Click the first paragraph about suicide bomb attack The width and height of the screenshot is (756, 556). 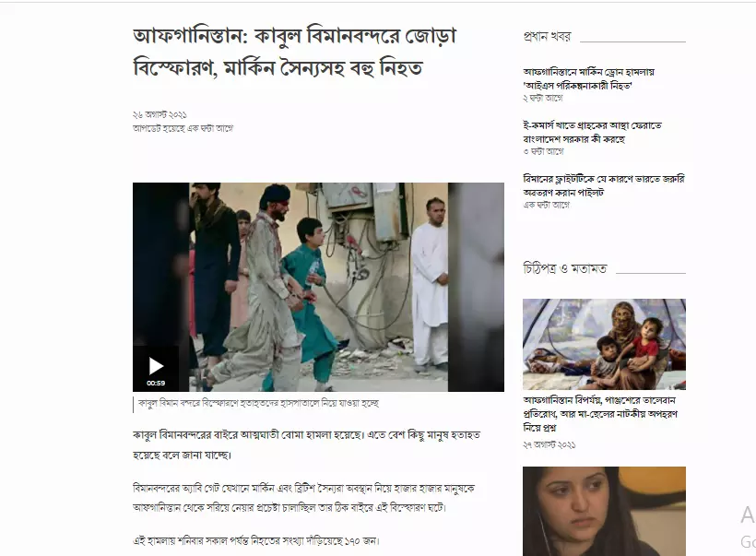tap(306, 444)
